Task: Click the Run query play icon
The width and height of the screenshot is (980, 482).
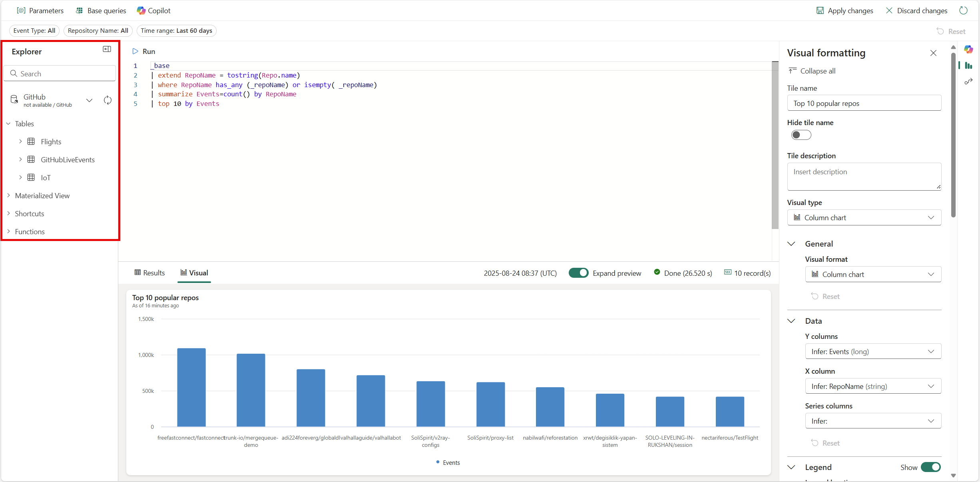Action: [x=135, y=51]
